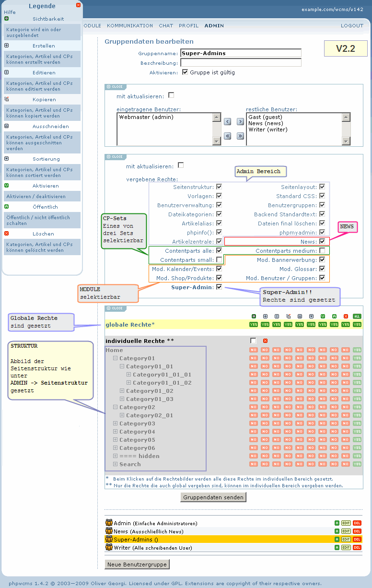Disable the Super-Admin checkbox

pos(219,287)
